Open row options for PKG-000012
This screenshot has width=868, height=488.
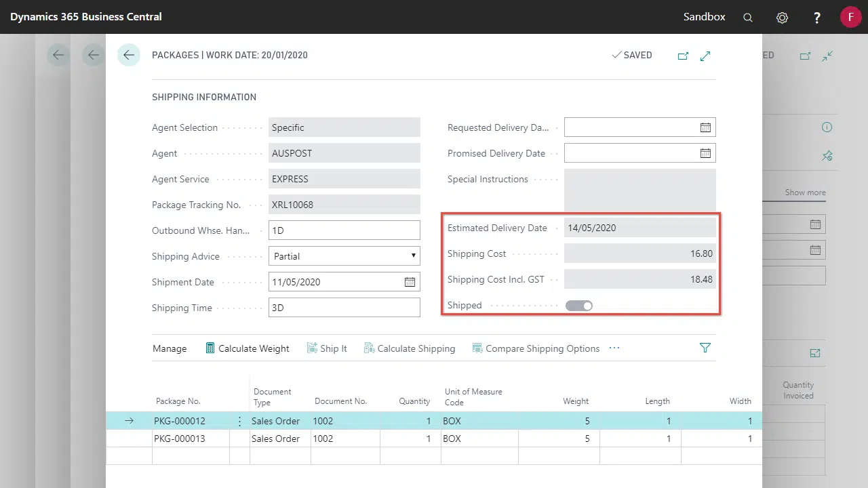239,421
